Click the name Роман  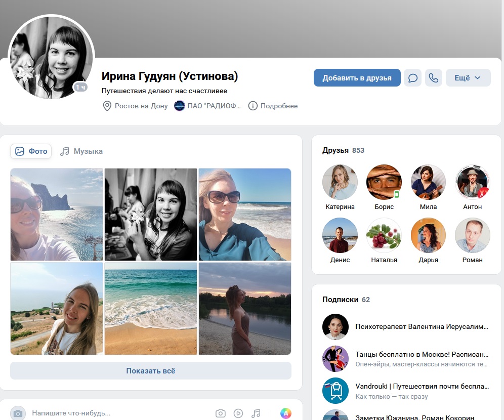click(x=473, y=260)
